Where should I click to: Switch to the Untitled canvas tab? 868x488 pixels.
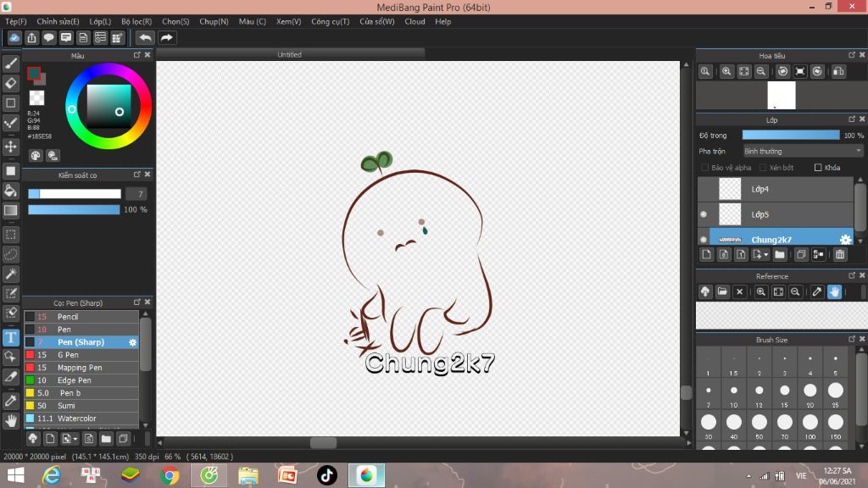(290, 54)
